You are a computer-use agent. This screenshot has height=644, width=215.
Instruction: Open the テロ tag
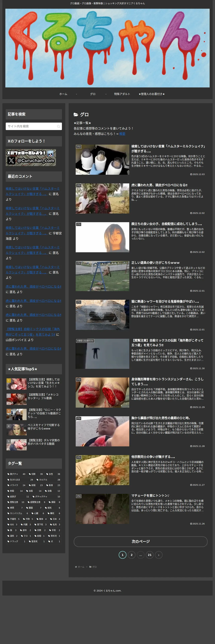(26, 536)
